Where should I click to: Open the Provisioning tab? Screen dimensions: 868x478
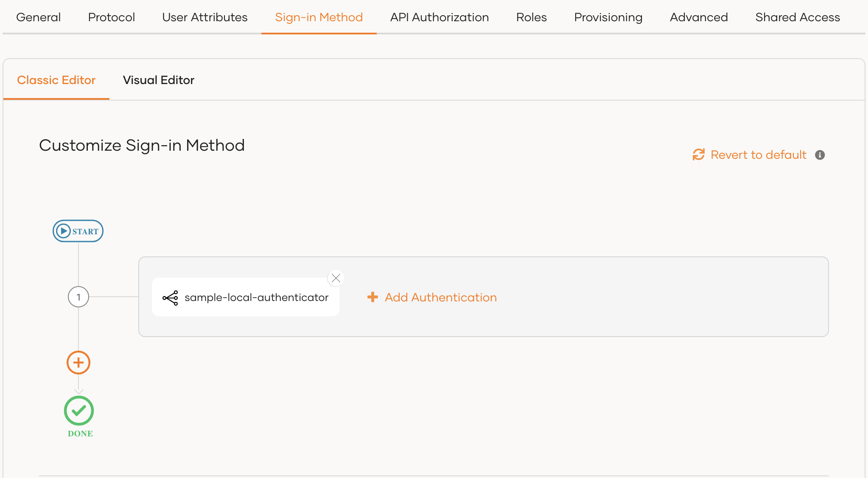[x=608, y=17]
